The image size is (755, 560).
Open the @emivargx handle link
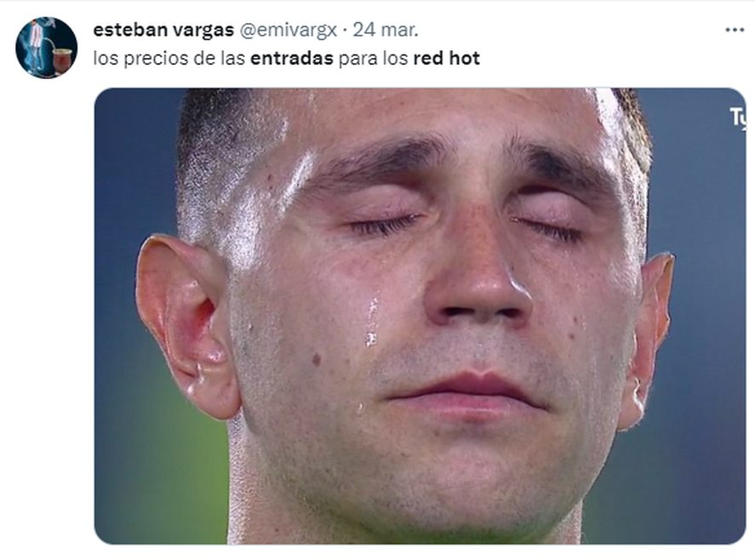click(x=288, y=30)
